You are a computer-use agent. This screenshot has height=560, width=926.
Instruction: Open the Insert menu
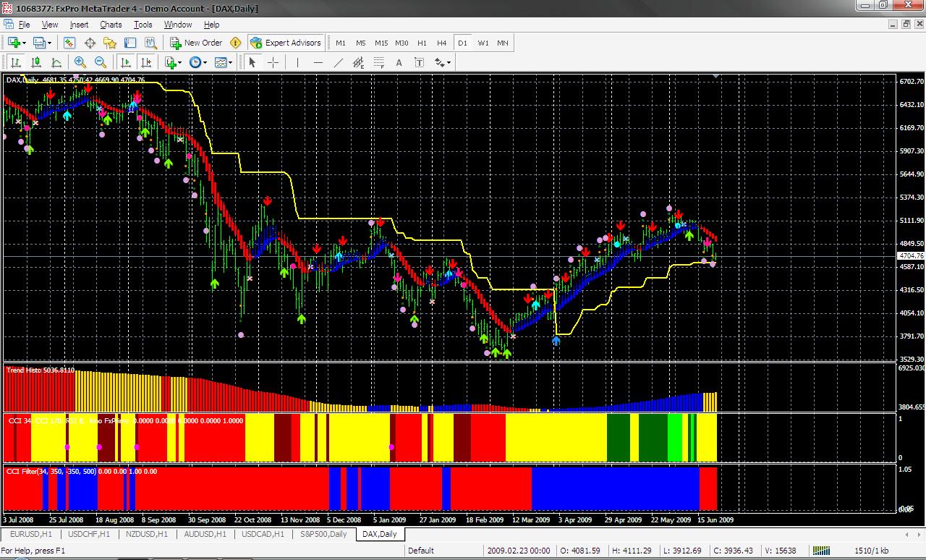80,25
